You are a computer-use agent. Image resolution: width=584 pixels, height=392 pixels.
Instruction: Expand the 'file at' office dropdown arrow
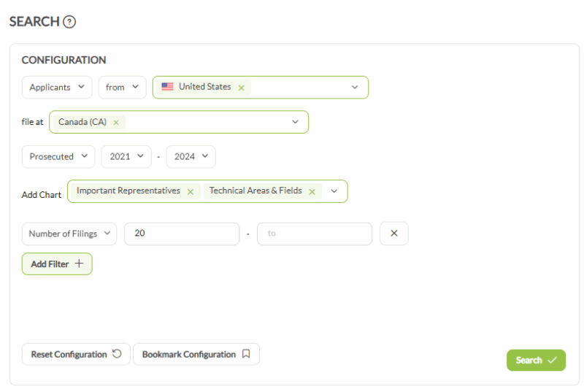coord(296,122)
